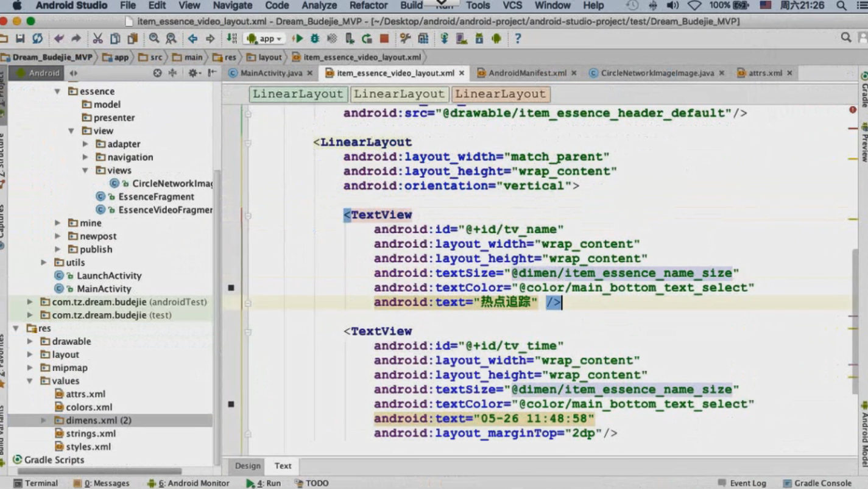Click the Redo arrow in toolbar

pyautogui.click(x=76, y=38)
